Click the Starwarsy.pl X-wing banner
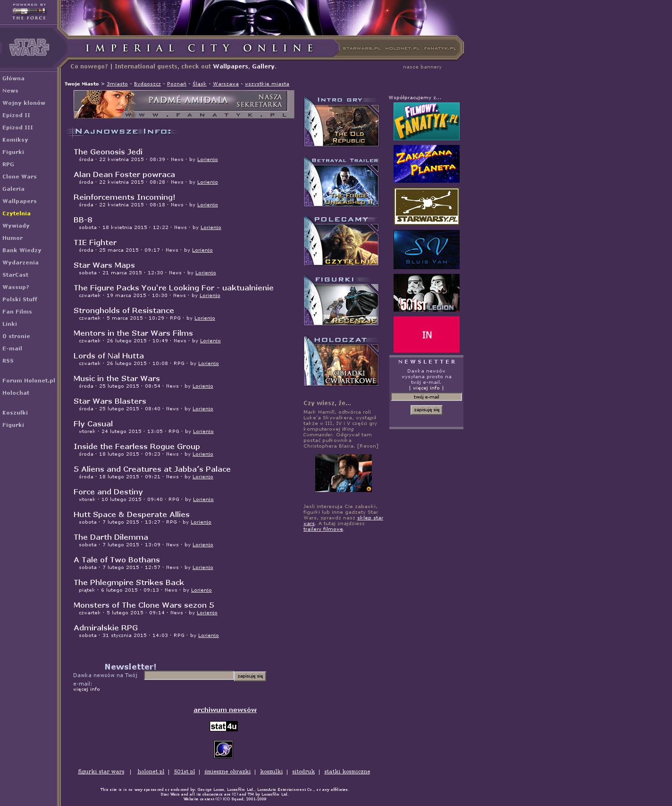Image resolution: width=672 pixels, height=806 pixels. [426, 206]
